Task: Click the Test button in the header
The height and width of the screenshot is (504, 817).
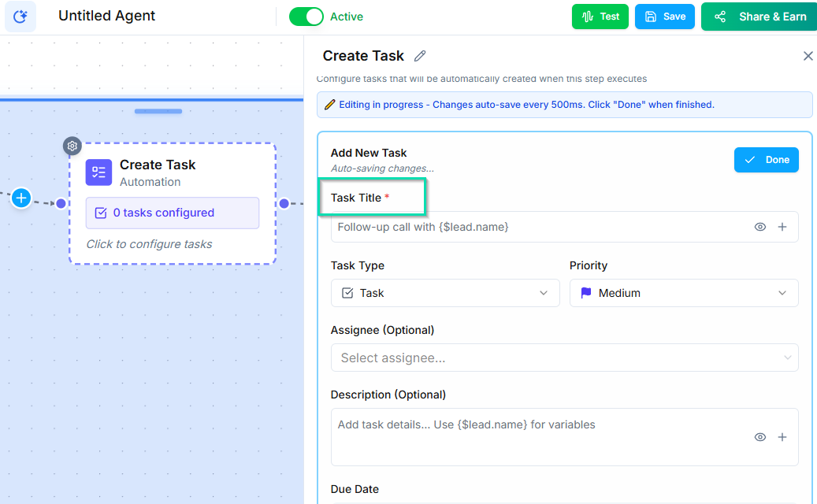Action: pyautogui.click(x=600, y=16)
